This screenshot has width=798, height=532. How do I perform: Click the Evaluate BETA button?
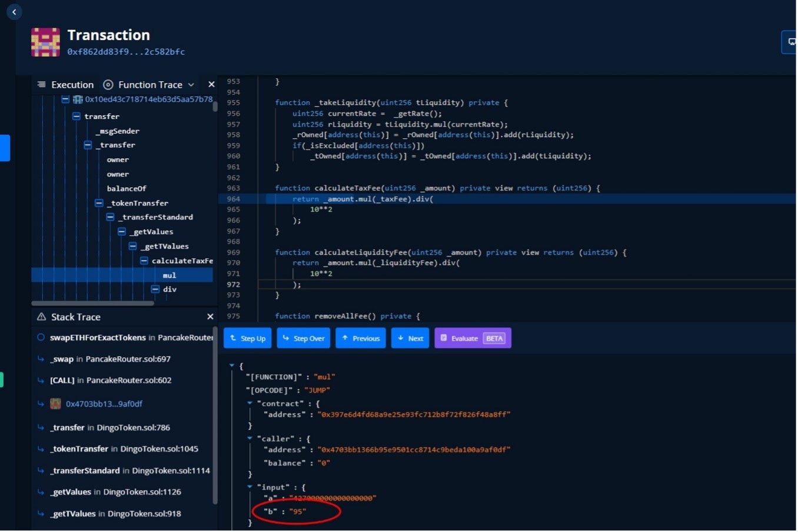[x=473, y=338]
